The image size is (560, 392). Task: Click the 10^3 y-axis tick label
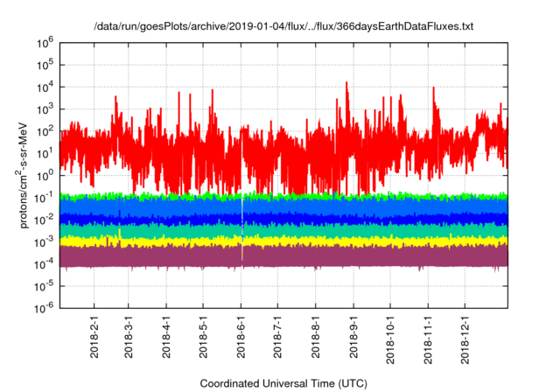click(x=45, y=109)
